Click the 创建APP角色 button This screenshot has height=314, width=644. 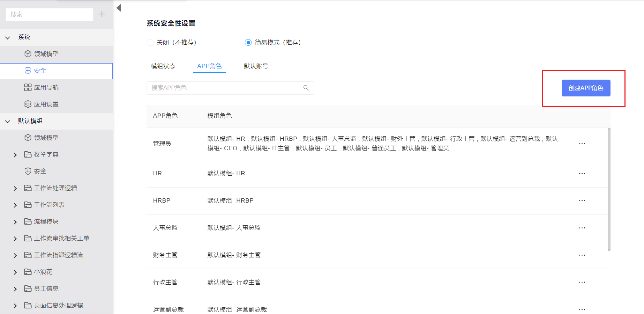coord(586,88)
